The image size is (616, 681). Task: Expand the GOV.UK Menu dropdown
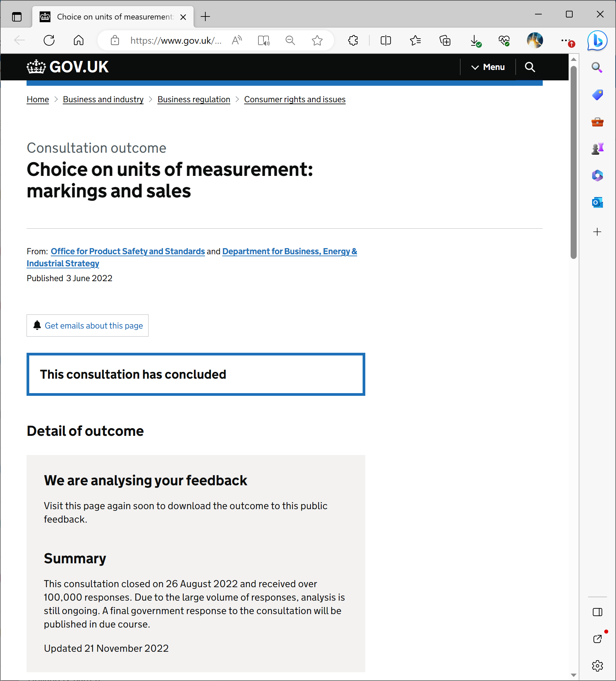[x=488, y=67]
